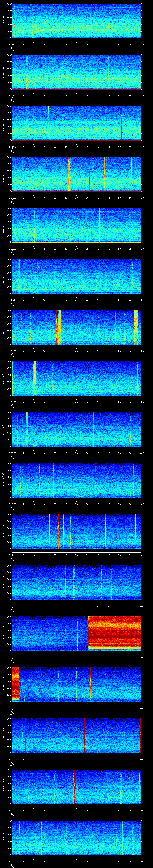
Task: Select the red spike near 15 seconds in the 8:02:00 panel
Action: pos(44,72)
